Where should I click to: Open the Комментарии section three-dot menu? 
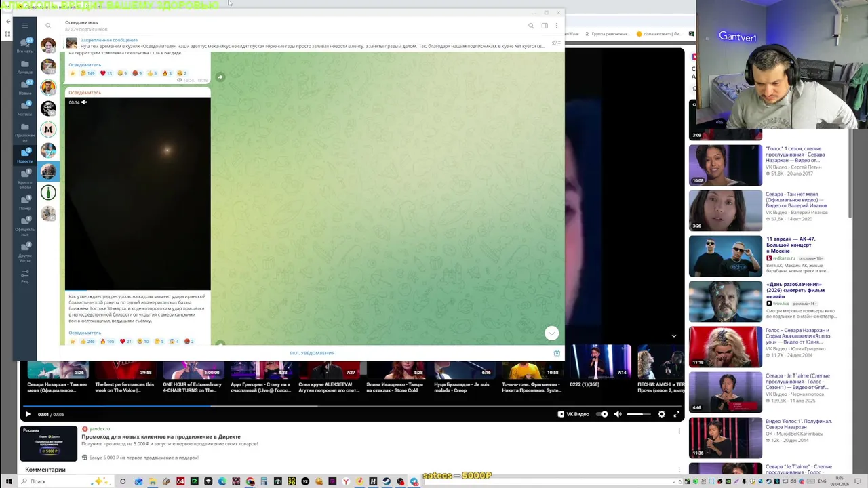point(679,470)
